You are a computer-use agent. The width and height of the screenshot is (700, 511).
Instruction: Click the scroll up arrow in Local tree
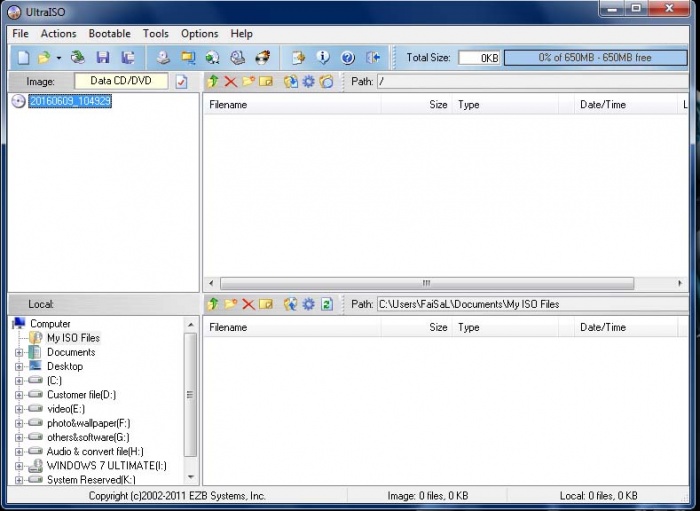coord(191,324)
